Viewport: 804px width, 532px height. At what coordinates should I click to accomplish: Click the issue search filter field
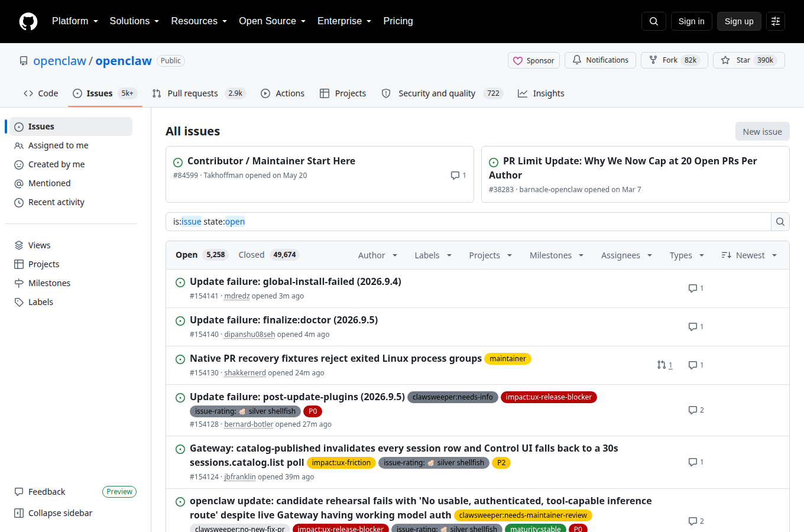tap(468, 222)
